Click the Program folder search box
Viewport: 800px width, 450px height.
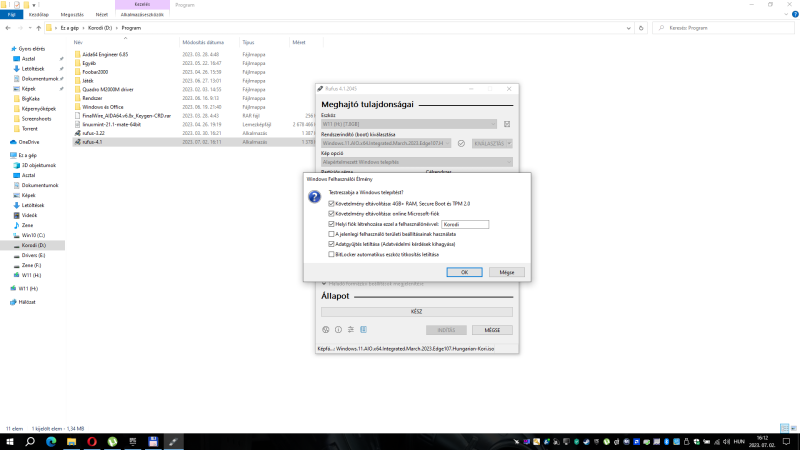point(723,28)
